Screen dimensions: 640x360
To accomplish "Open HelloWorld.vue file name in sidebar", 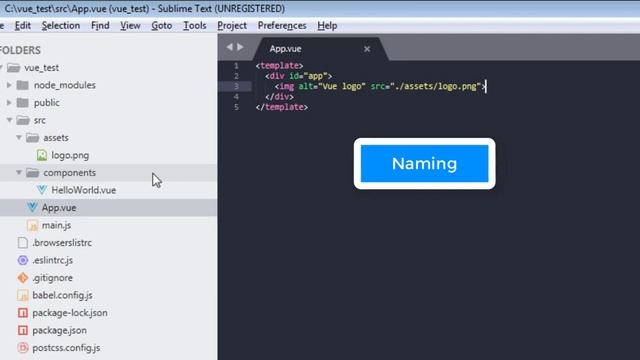I will [84, 190].
